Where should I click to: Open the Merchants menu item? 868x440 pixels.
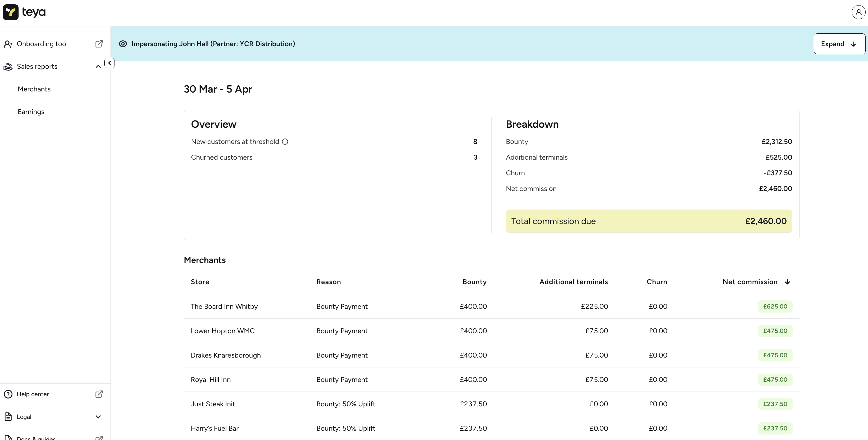point(34,89)
